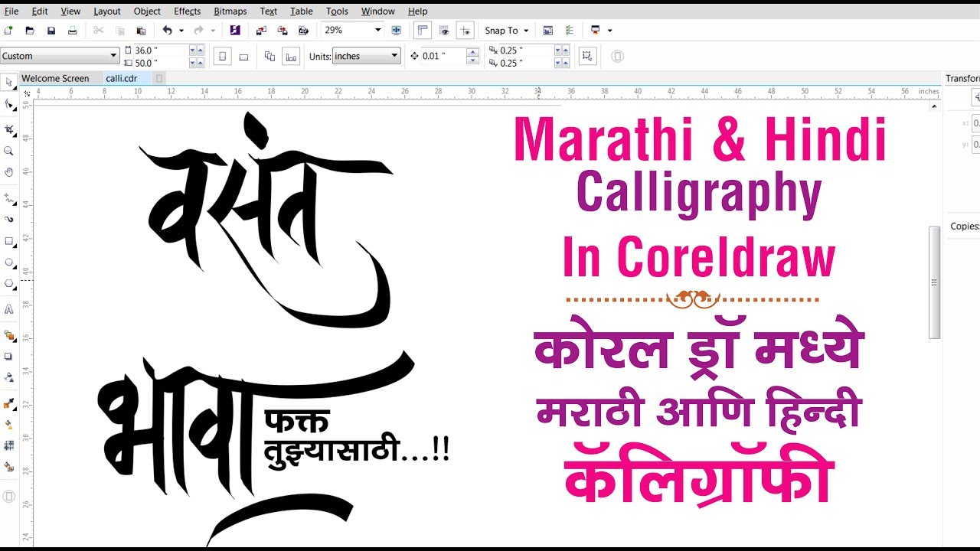Open the File menu

tap(11, 11)
